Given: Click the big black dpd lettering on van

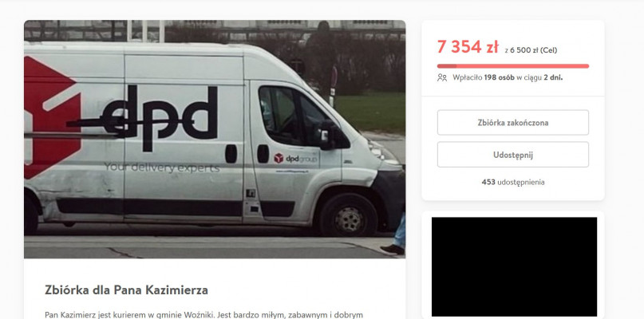Looking at the screenshot, I should 160,117.
